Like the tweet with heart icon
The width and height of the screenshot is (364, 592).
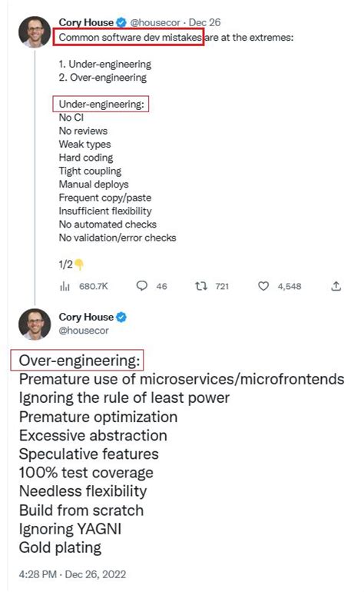[263, 286]
